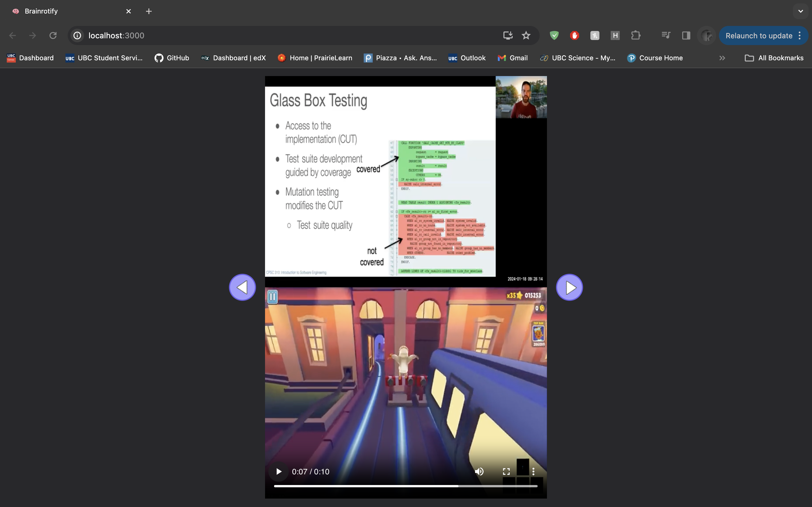Open the media controls icon in toolbar
The height and width of the screenshot is (507, 812).
coord(666,35)
